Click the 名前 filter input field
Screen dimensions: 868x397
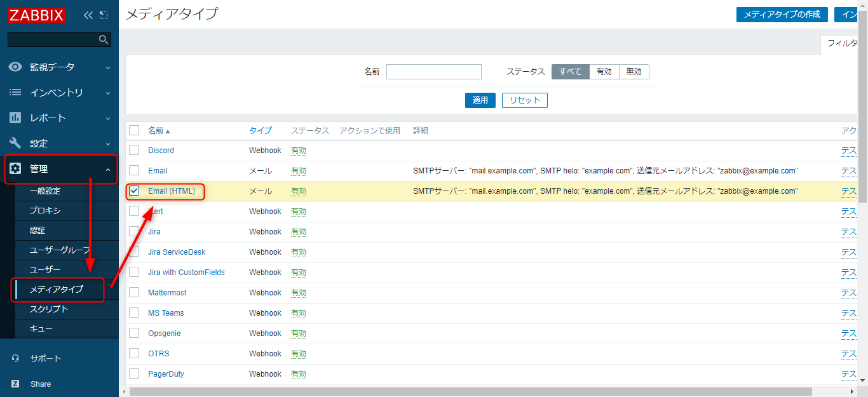(434, 72)
